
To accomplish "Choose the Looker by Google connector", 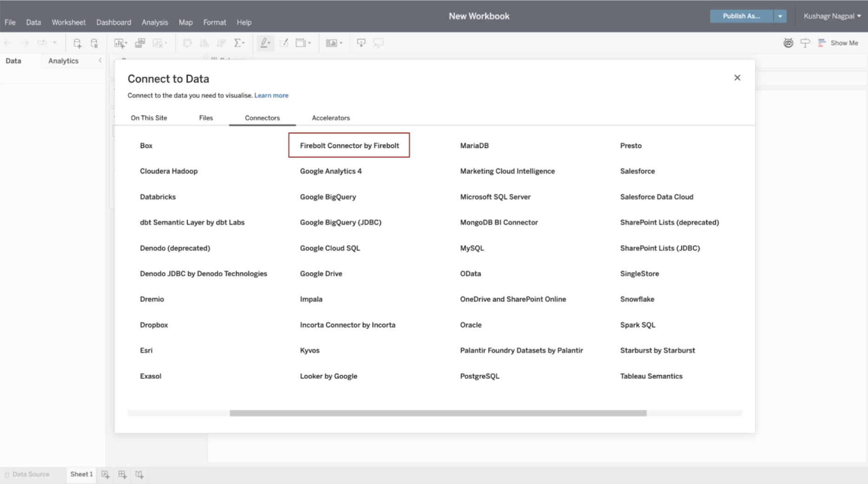I will 329,376.
